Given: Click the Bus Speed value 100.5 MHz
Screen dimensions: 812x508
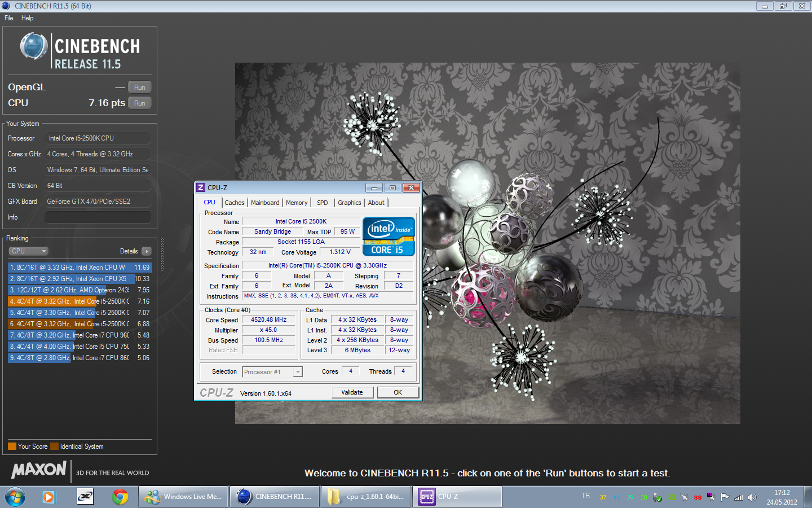Looking at the screenshot, I should coord(268,340).
